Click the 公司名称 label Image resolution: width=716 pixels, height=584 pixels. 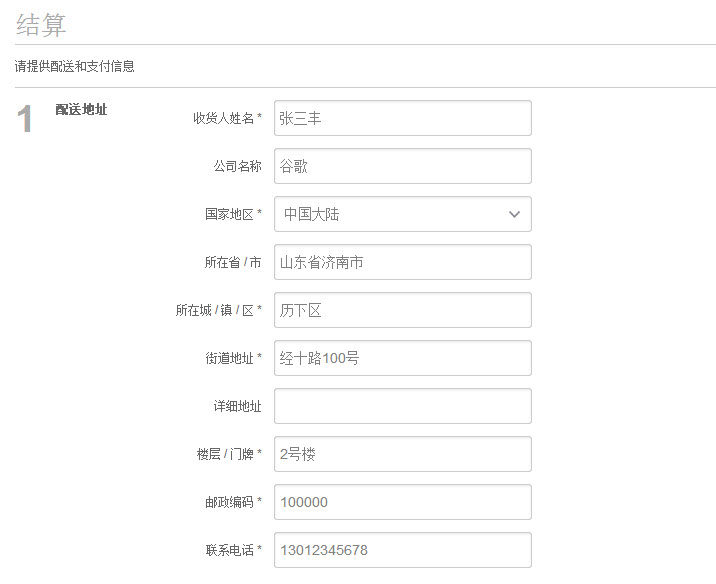(x=237, y=166)
